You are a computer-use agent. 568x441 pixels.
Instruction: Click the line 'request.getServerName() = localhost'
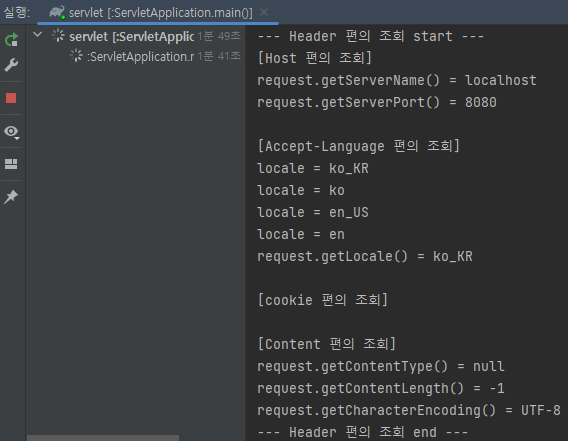397,80
